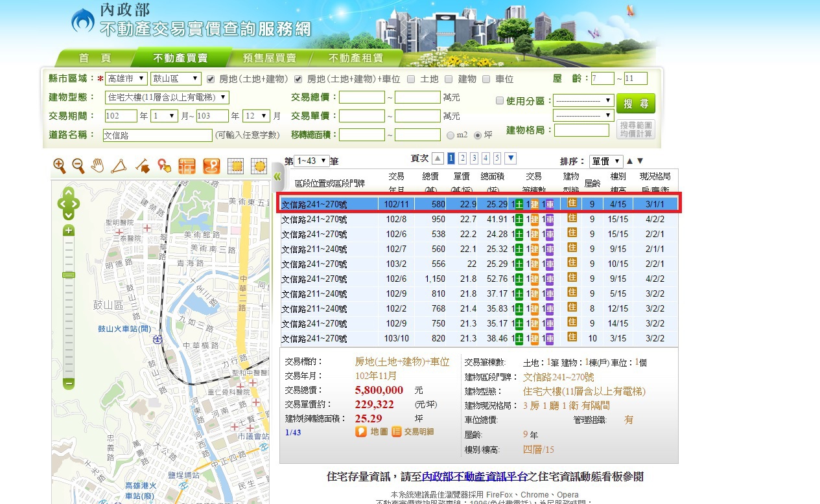Screen dimensions: 820x504
Task: Toggle the 土地 checkbox
Action: click(x=412, y=79)
